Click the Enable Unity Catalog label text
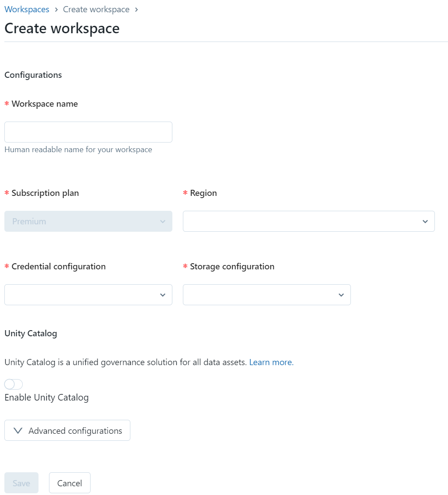 coord(46,397)
